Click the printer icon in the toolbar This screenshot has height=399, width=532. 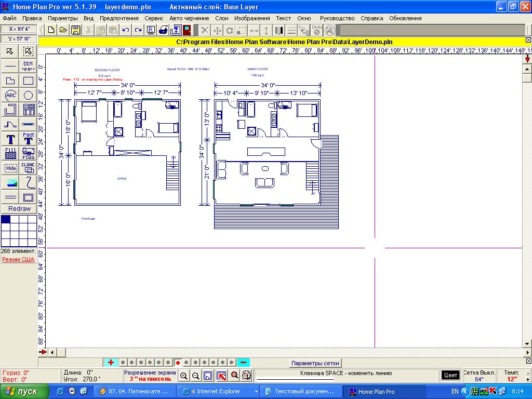click(x=163, y=30)
